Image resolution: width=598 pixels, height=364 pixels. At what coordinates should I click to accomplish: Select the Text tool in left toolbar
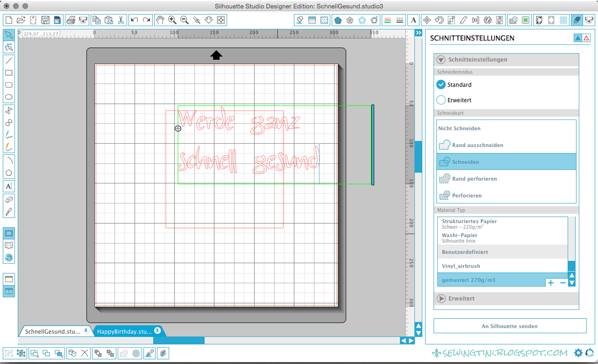coord(9,186)
